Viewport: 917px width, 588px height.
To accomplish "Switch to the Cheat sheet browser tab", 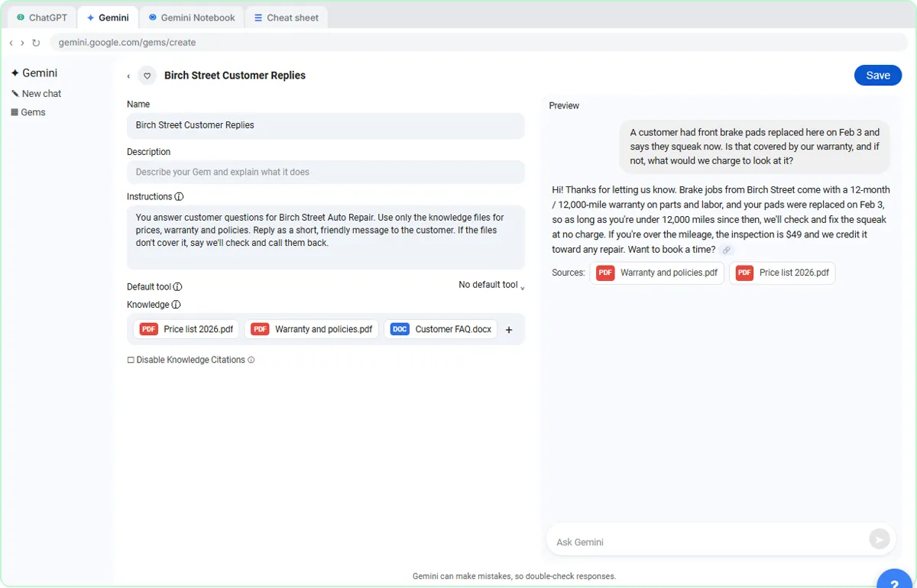I will click(x=287, y=18).
